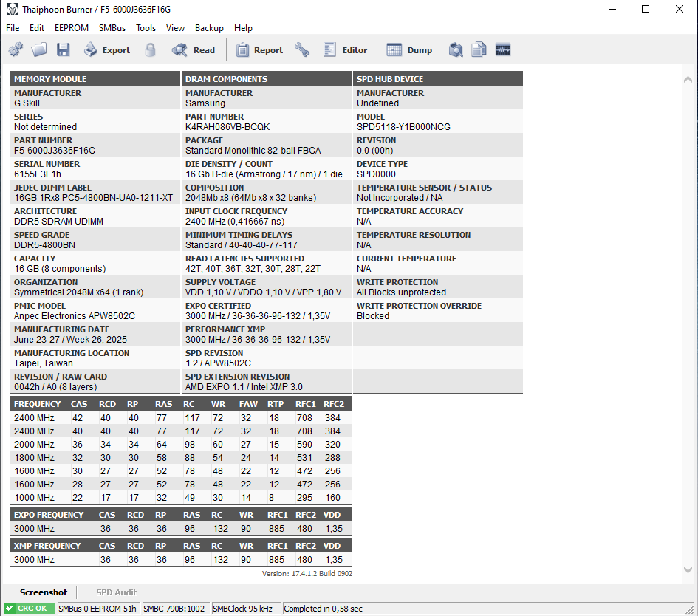
Task: Click the part number F5-6000J3636F16G value
Action: [55, 151]
